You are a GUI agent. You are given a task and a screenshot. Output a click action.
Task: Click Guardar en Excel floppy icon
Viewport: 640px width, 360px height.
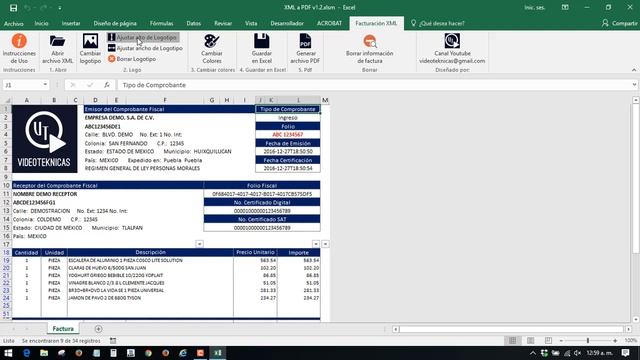262,41
